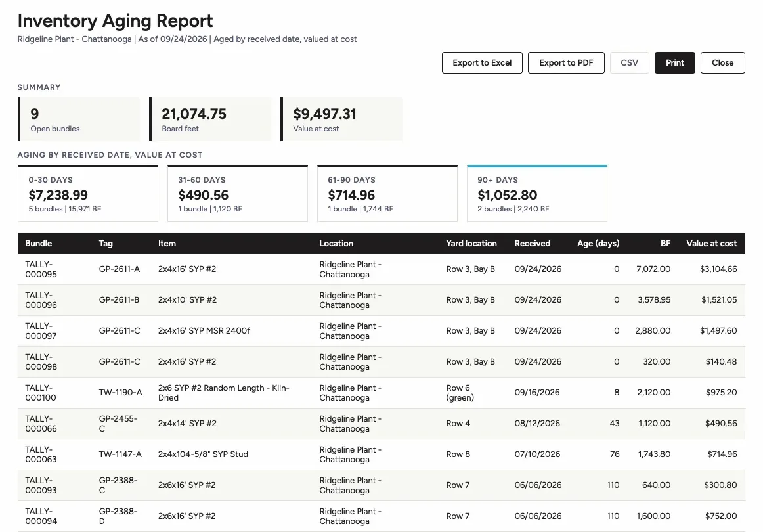Select bundle TALLY-000094
763x532 pixels.
41,516
